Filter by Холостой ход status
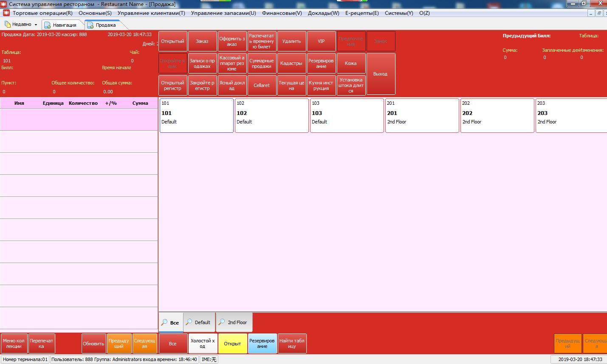The width and height of the screenshot is (607, 364). click(203, 343)
